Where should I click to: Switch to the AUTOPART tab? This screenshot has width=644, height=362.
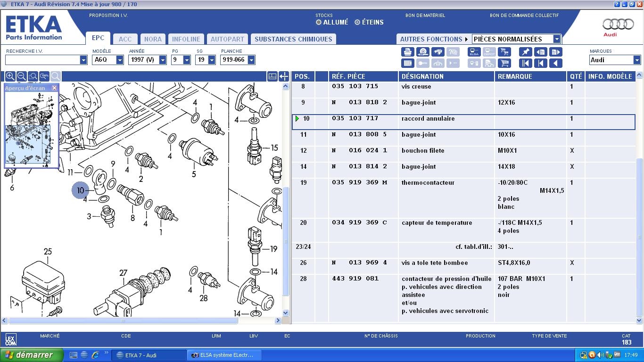(x=228, y=39)
